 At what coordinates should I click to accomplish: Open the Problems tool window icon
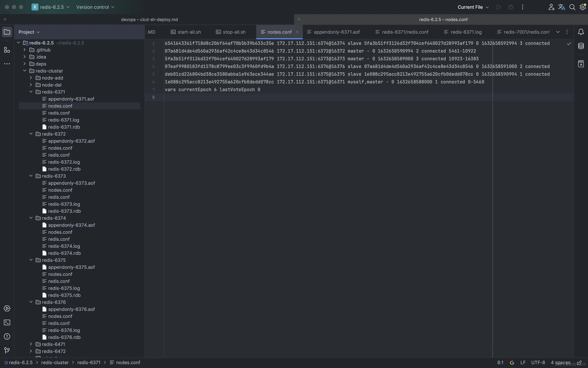(7, 336)
